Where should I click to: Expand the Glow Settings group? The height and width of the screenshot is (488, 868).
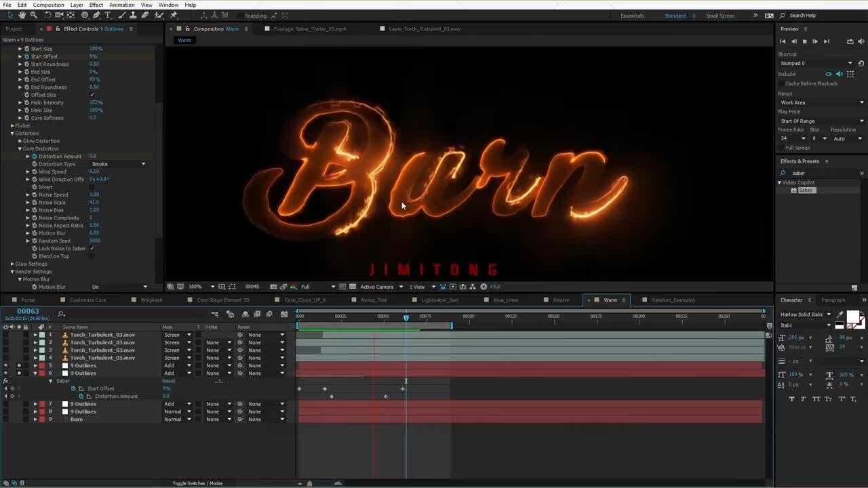[12, 264]
